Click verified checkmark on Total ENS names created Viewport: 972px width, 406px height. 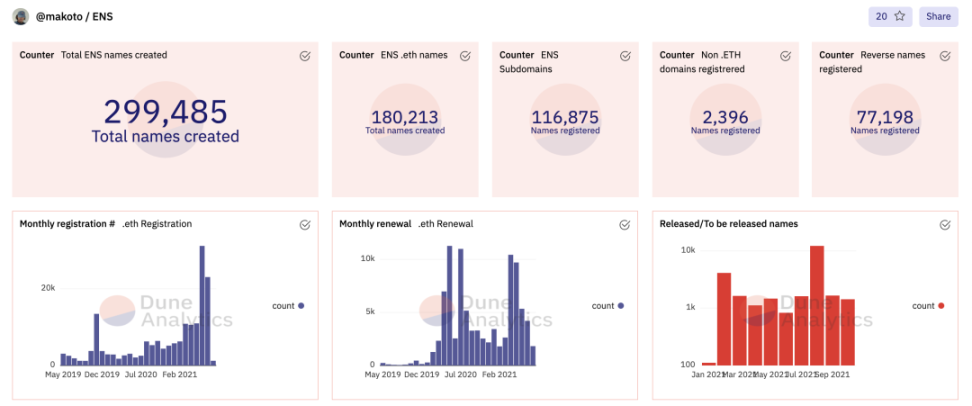pyautogui.click(x=305, y=56)
